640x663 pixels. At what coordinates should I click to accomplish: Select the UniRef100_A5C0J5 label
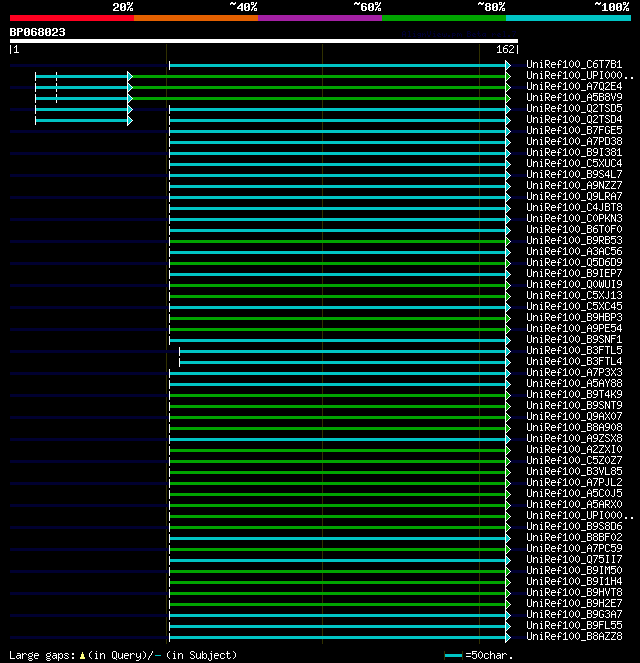(x=574, y=493)
